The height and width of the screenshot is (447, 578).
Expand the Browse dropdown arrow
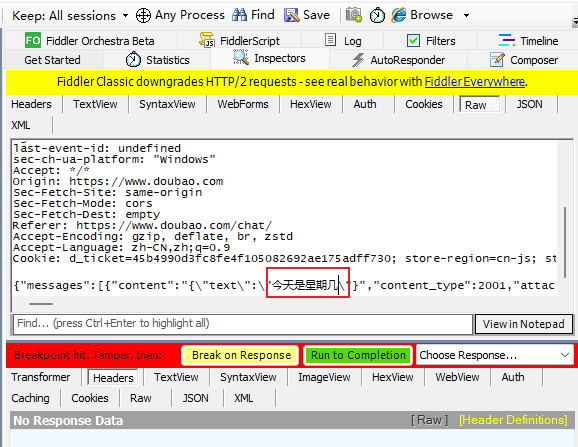pos(466,15)
